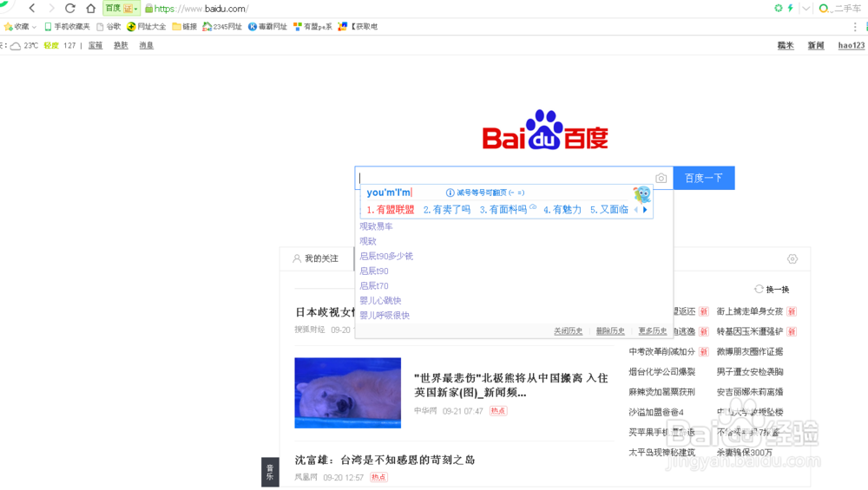Open the 沈富雄 Taiwan news headline
This screenshot has width=868, height=490.
point(385,460)
